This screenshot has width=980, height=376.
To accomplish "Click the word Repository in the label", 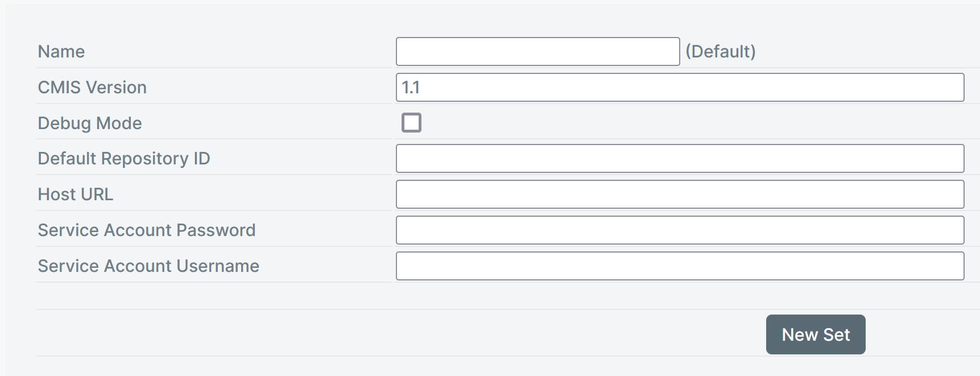I will [x=145, y=159].
